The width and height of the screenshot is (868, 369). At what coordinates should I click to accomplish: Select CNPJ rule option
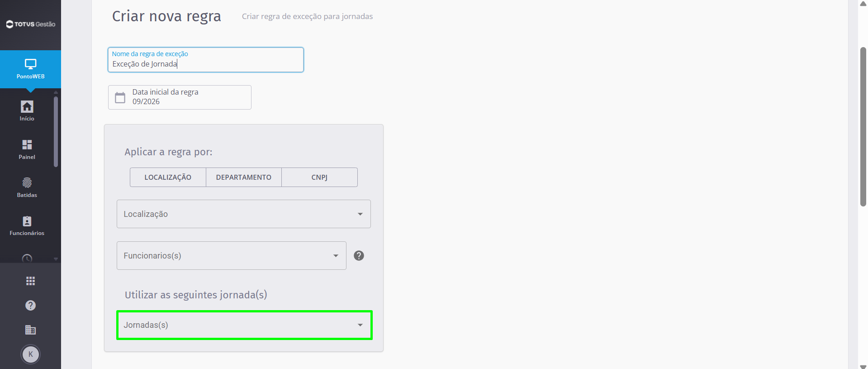click(319, 177)
